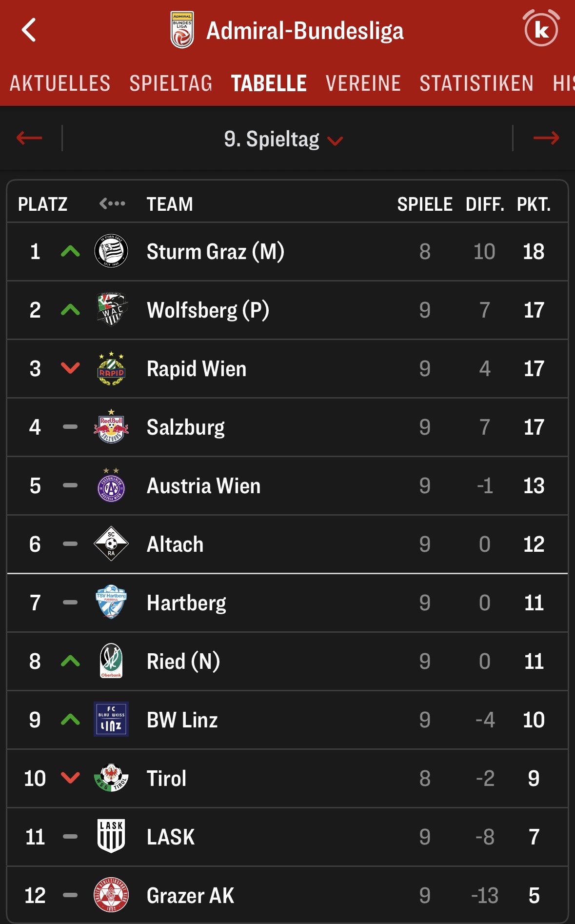Screen dimensions: 575x924
Task: Tap the LASK club crest
Action: (x=111, y=836)
